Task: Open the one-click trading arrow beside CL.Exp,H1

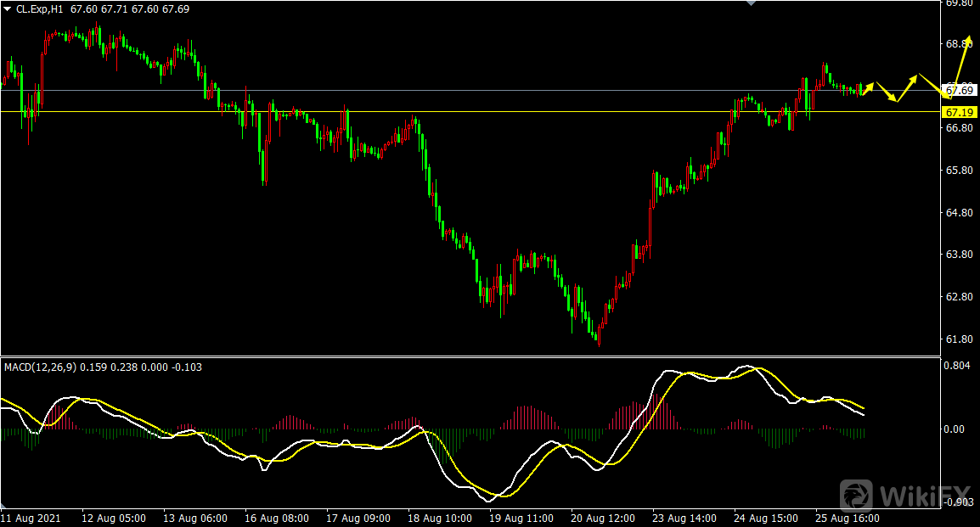Action: pyautogui.click(x=8, y=8)
